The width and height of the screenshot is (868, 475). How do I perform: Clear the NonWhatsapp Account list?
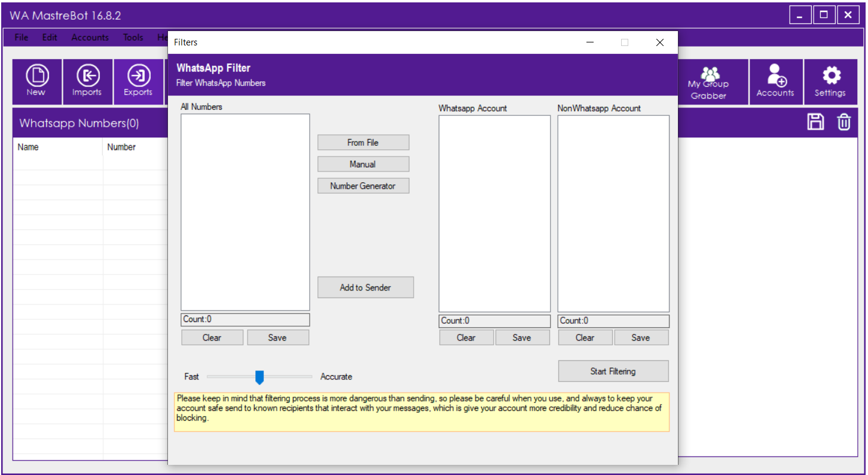pyautogui.click(x=585, y=338)
